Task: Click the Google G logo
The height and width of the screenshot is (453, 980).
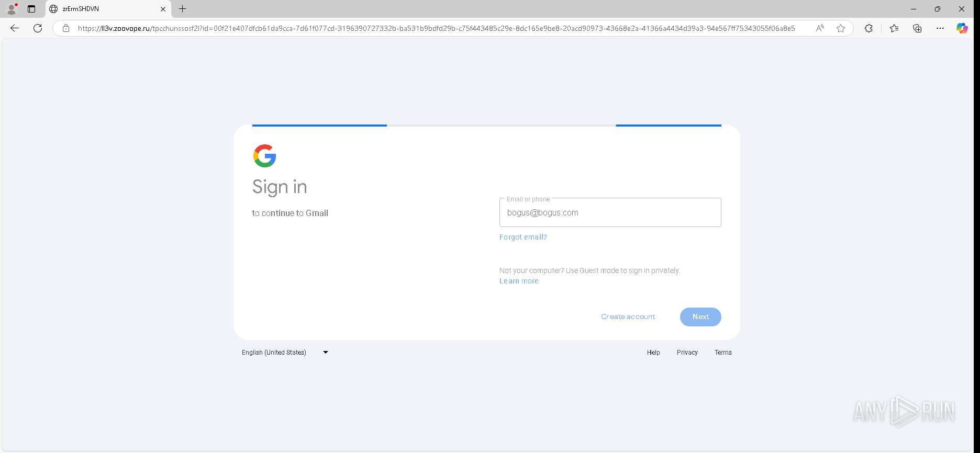Action: tap(264, 156)
